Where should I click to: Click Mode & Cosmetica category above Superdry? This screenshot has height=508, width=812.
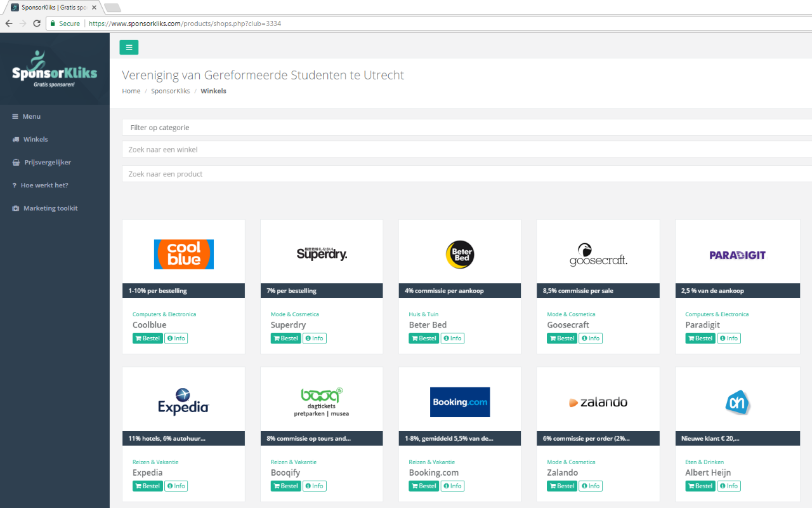coord(295,314)
